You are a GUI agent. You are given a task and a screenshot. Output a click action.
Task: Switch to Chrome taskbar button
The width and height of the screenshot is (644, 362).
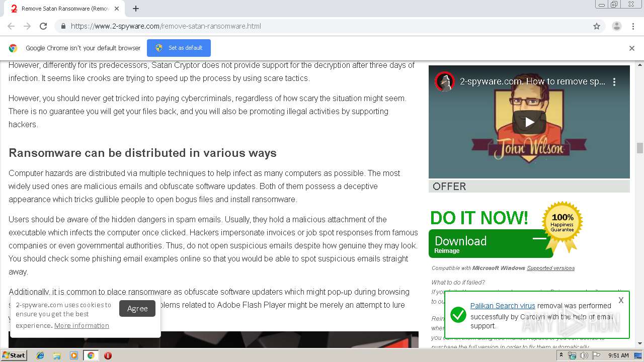tap(91, 355)
